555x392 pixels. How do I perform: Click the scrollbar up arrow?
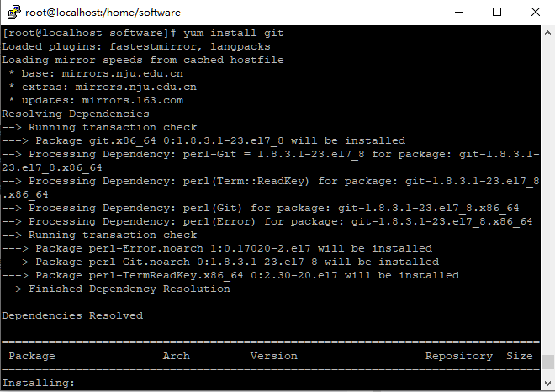coord(547,34)
